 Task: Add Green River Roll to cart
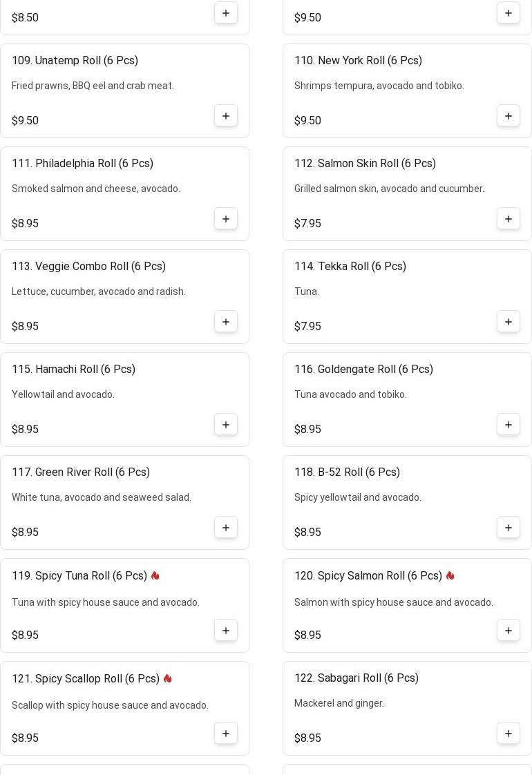226,528
